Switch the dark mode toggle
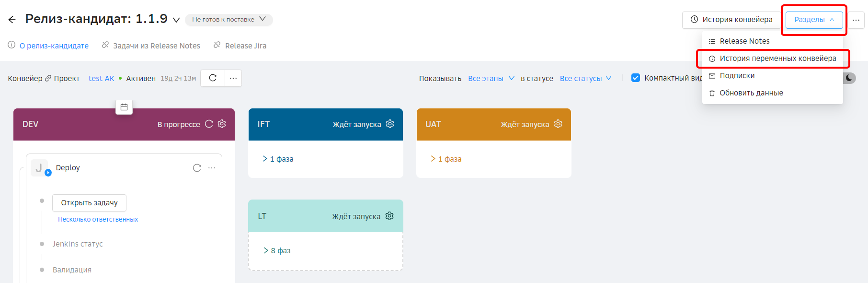 click(849, 78)
